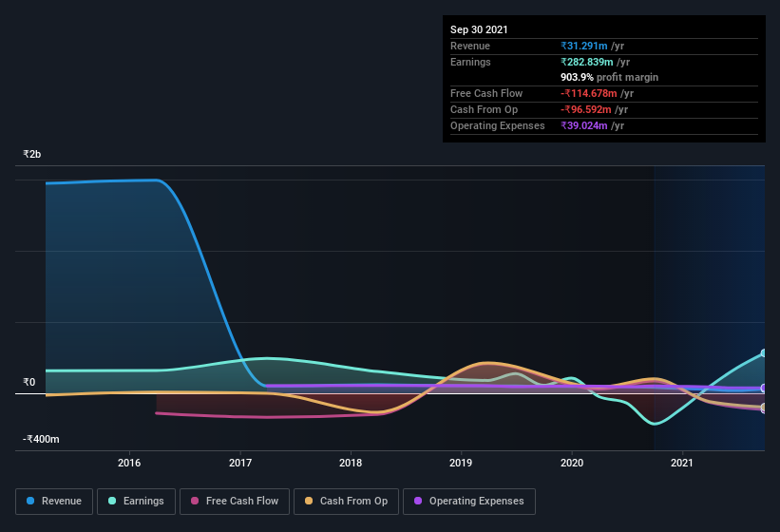
Task: Click the Free Cash Flow label in tooltip
Action: [x=486, y=93]
